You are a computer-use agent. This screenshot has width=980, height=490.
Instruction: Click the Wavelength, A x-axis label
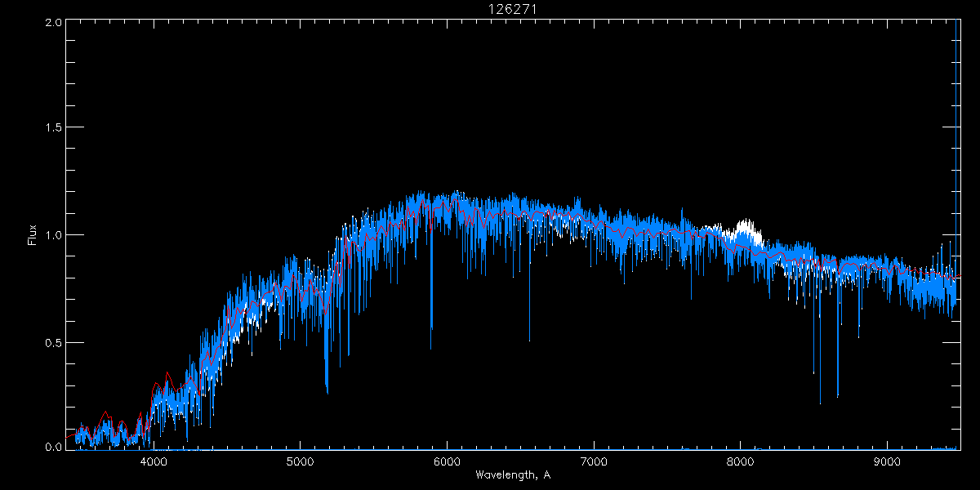click(512, 475)
